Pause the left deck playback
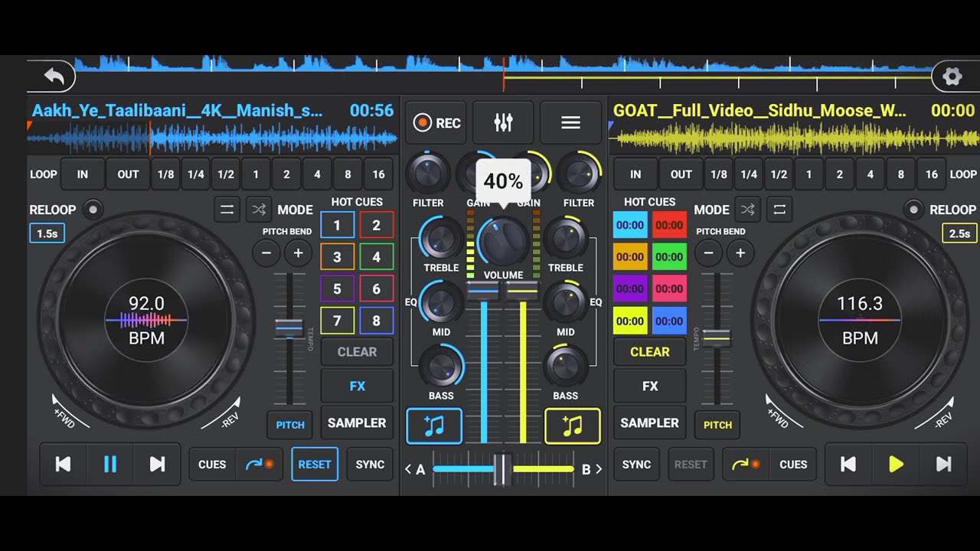Viewport: 980px width, 551px height. (110, 464)
